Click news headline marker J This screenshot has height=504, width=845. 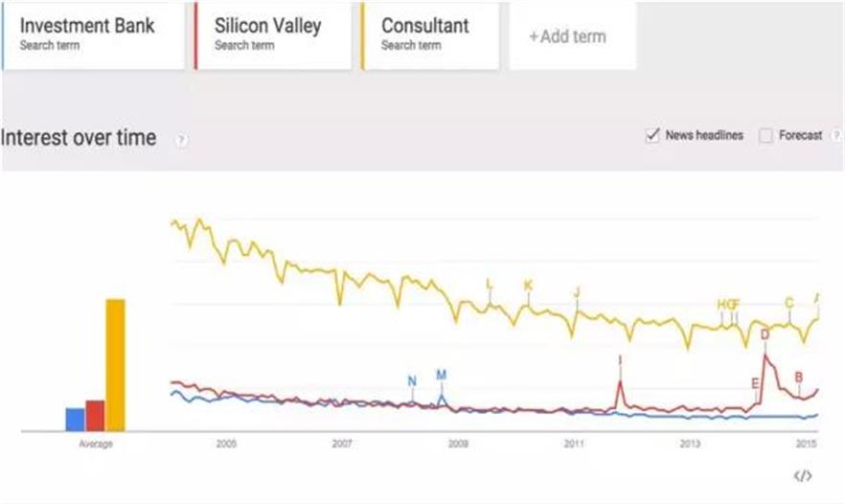coord(577,292)
